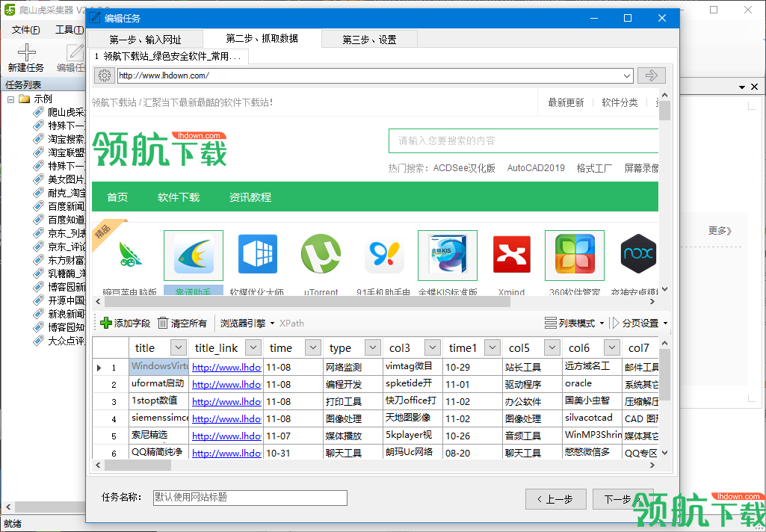Click the Kingdee KIS box icon
The width and height of the screenshot is (766, 532).
tap(448, 255)
